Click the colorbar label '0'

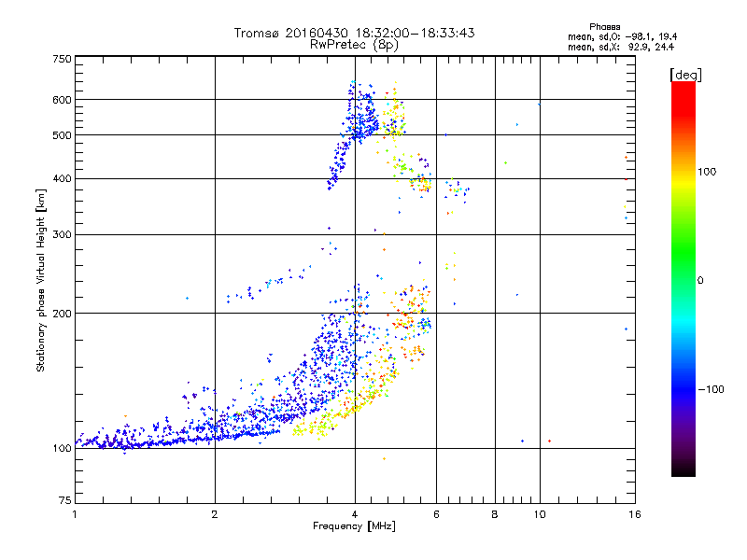tap(700, 281)
